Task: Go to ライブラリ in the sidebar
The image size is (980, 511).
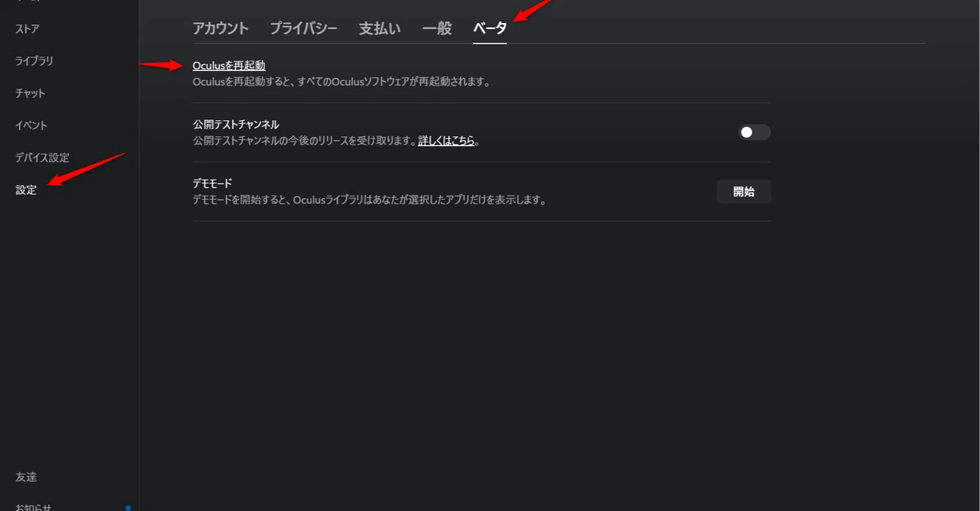Action: coord(34,61)
